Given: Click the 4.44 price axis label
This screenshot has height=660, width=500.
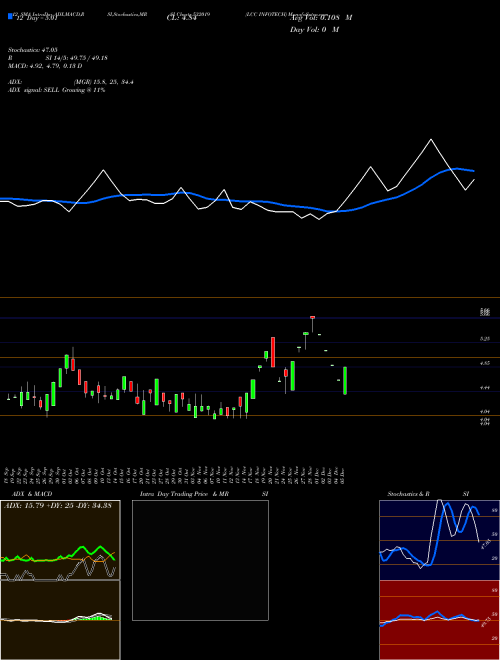Looking at the screenshot, I should [484, 388].
